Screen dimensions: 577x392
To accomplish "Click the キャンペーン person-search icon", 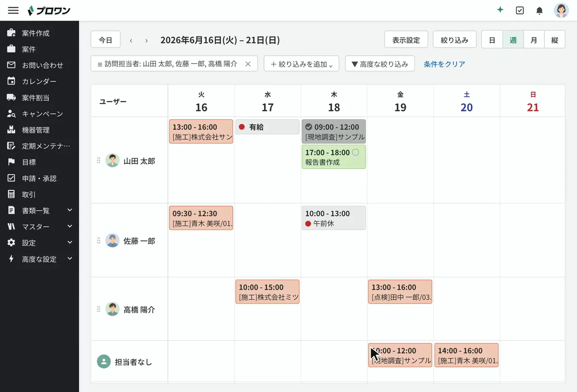I will tap(11, 114).
